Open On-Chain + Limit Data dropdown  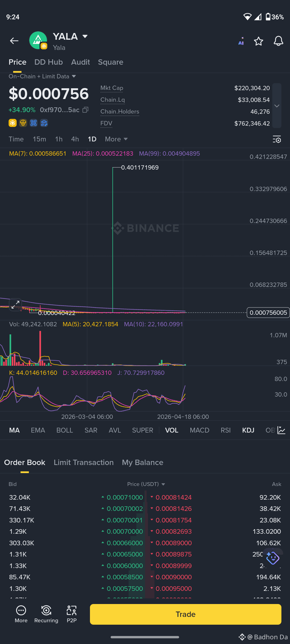point(42,76)
